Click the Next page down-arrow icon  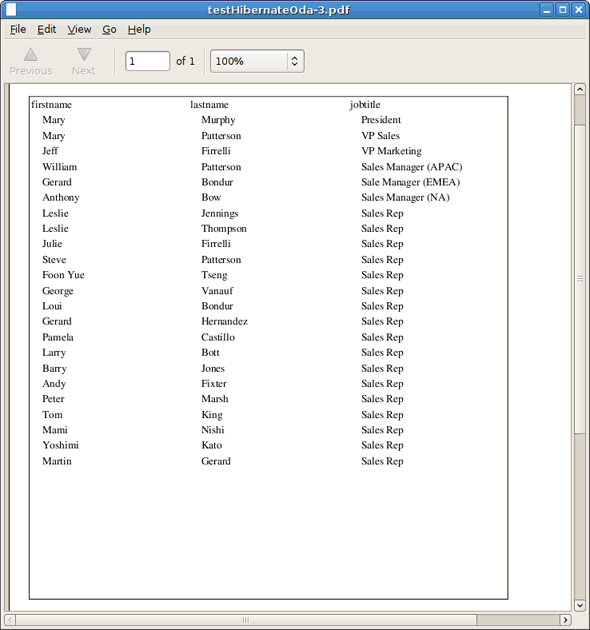pos(84,55)
